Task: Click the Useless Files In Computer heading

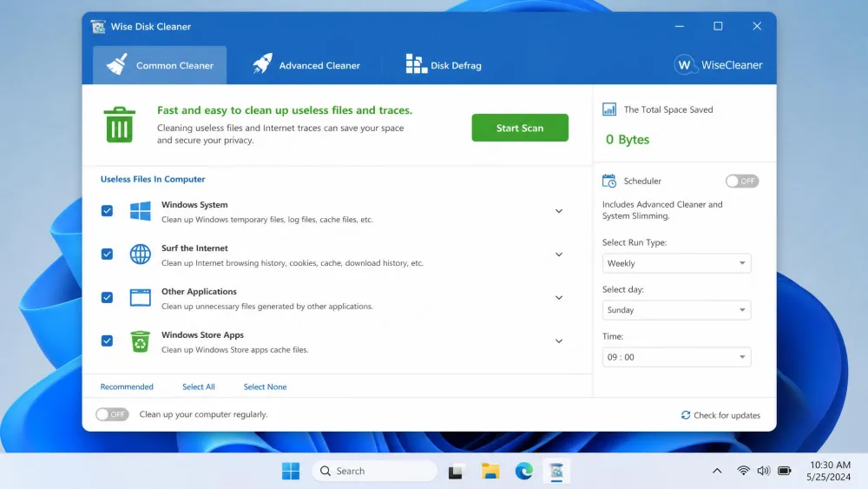Action: [153, 179]
